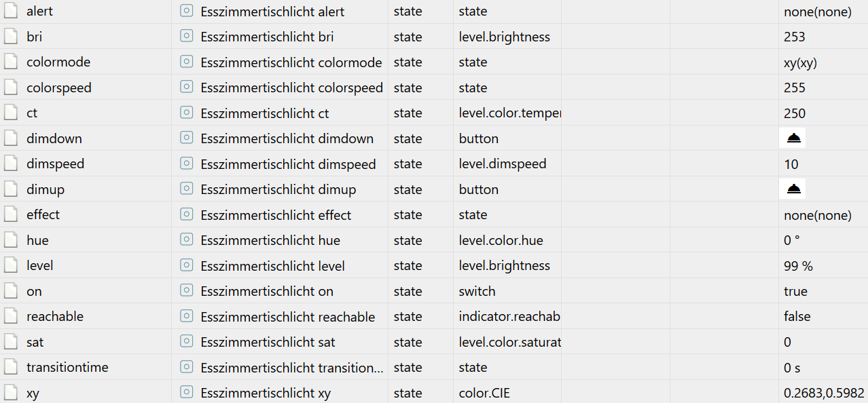Toggle the on switch value true
The width and height of the screenshot is (868, 403).
pyautogui.click(x=795, y=291)
